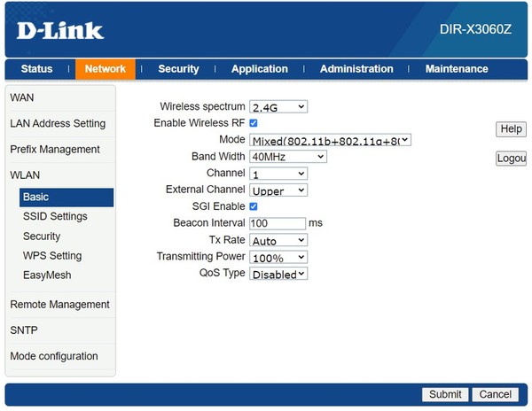532x411 pixels.
Task: Click the Beacon Interval input field
Action: [x=278, y=223]
